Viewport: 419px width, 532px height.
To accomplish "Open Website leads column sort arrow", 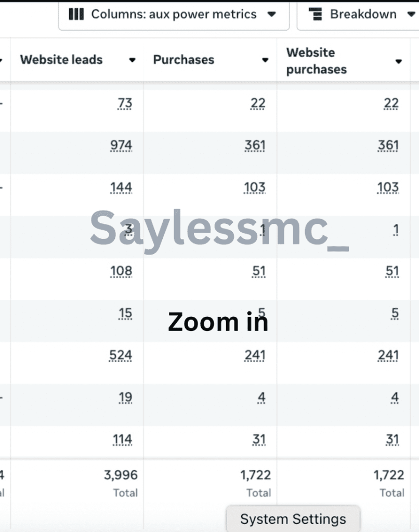I will [x=132, y=60].
